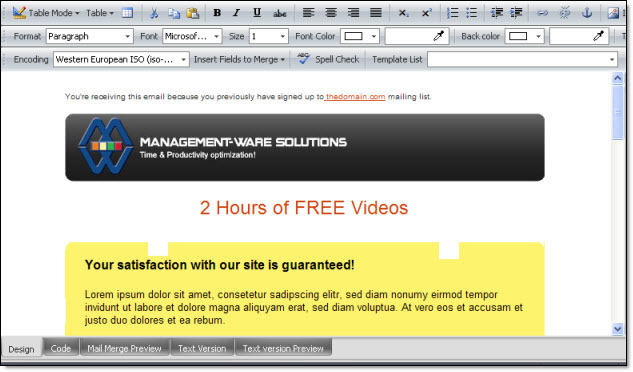This screenshot has width=633, height=372.
Task: Click the Font Color swatch
Action: click(354, 36)
